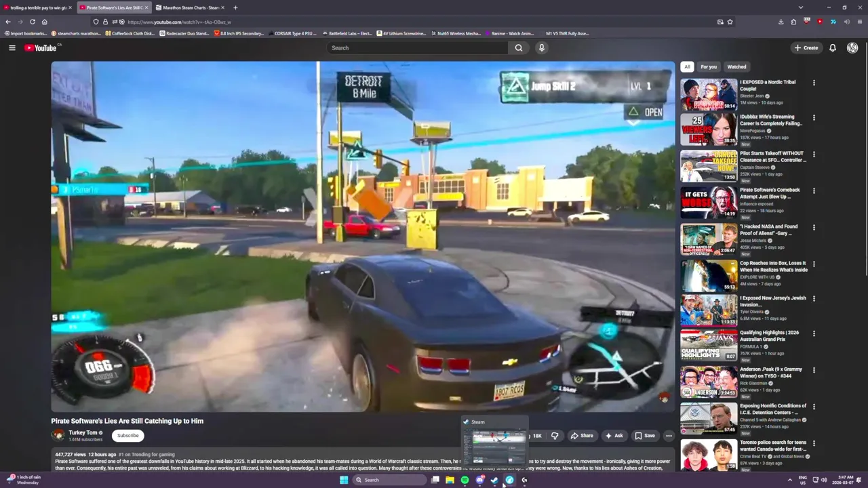Select the For you filter chip

(709, 66)
